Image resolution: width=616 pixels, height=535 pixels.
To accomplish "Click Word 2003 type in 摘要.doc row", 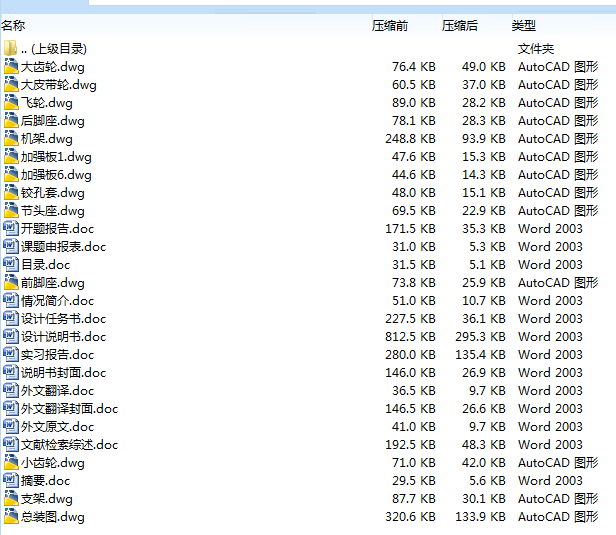I will pyautogui.click(x=550, y=480).
